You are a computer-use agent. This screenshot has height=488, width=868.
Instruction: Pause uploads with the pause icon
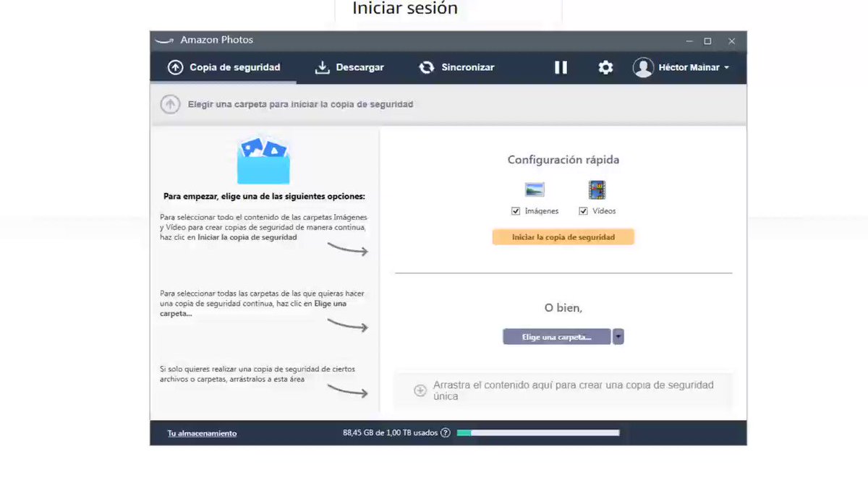tap(561, 67)
